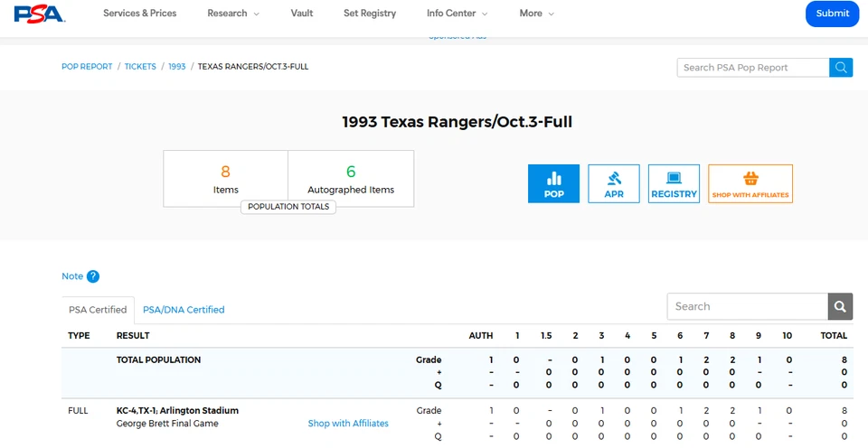868x448 pixels.
Task: Open the APR auction gavel button
Action: click(614, 183)
